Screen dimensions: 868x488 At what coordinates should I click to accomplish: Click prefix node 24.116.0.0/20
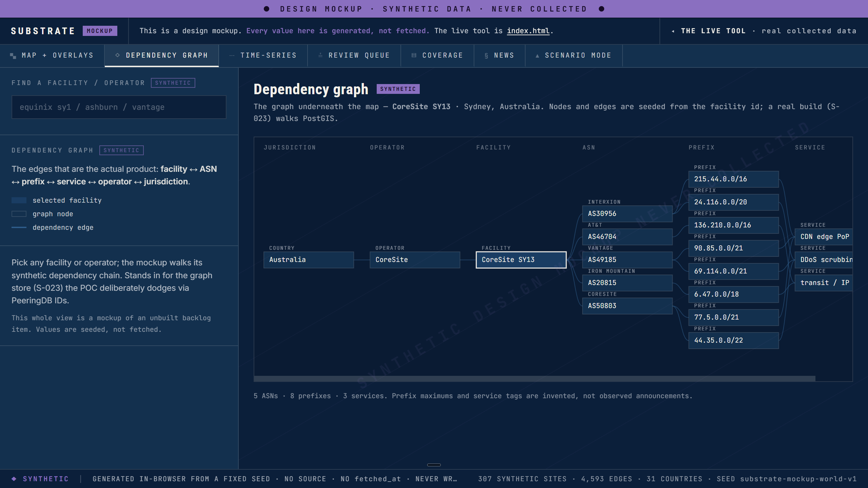click(x=734, y=202)
